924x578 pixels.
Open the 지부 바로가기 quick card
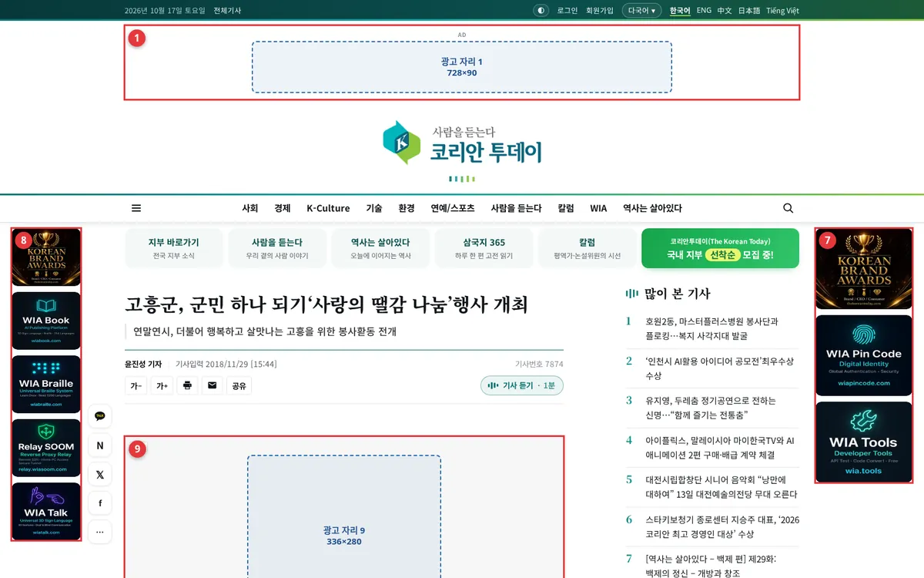point(173,248)
